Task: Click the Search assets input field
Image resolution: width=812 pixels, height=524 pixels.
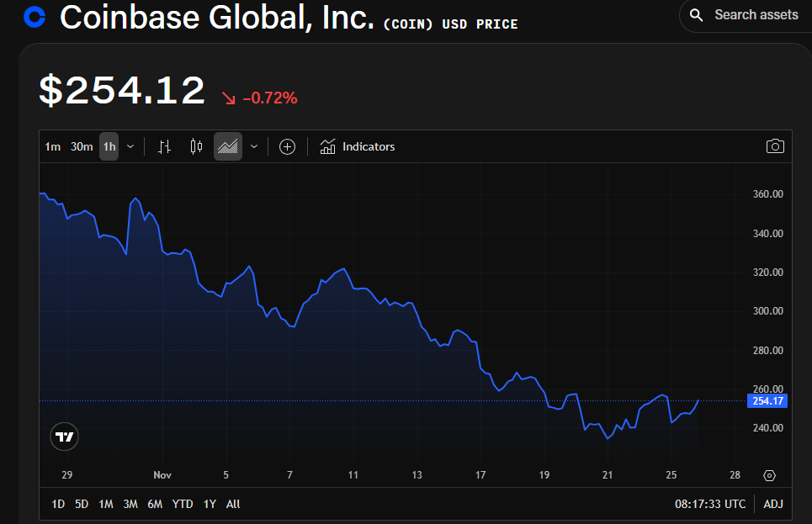Action: (746, 15)
